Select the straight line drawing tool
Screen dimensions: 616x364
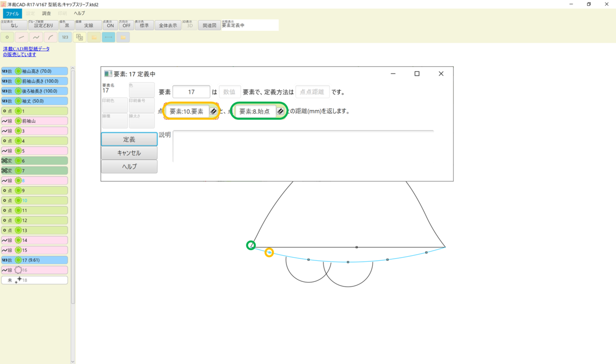pos(21,37)
